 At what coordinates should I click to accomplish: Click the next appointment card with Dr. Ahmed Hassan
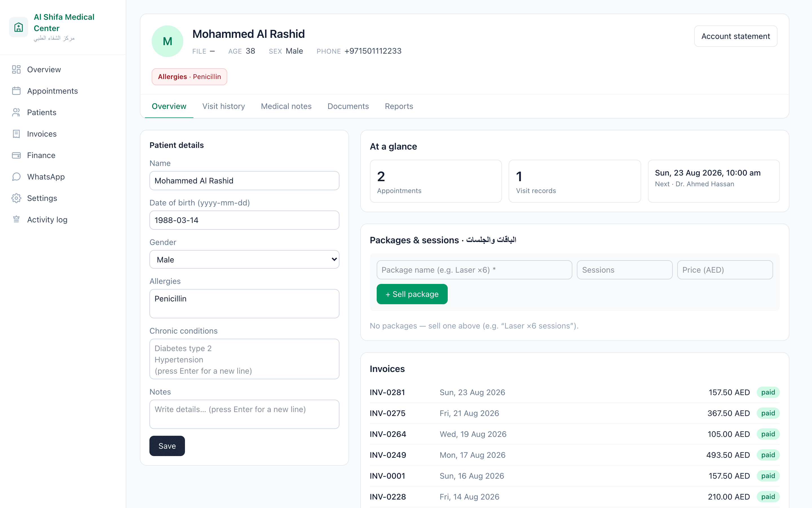pos(713,181)
